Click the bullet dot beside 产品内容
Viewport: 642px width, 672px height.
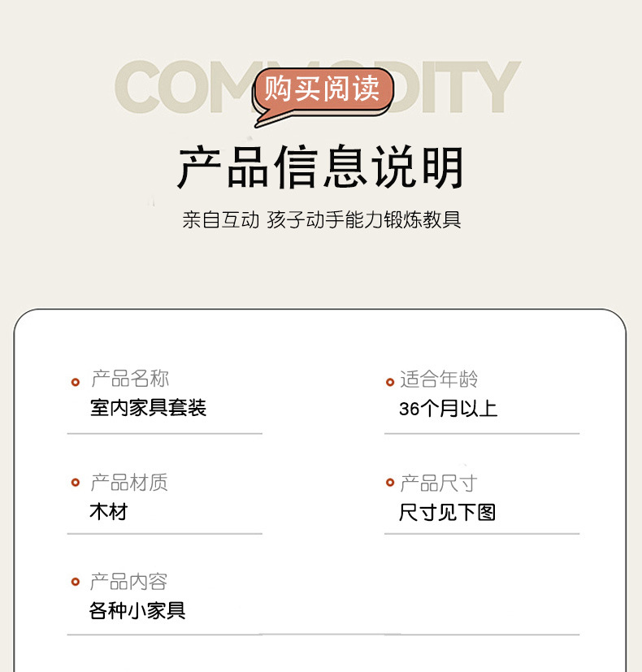(x=76, y=582)
